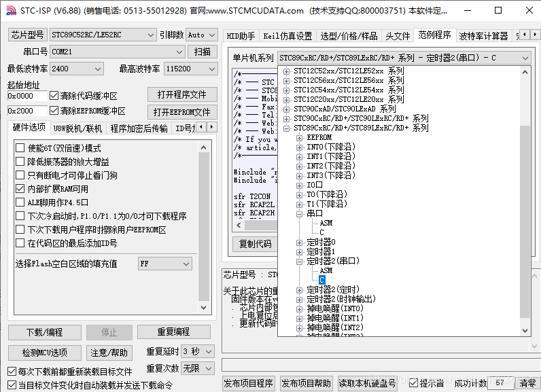Viewport: 541px width, 392px height.
Task: Open pin count Auto dropdown
Action: click(x=201, y=35)
